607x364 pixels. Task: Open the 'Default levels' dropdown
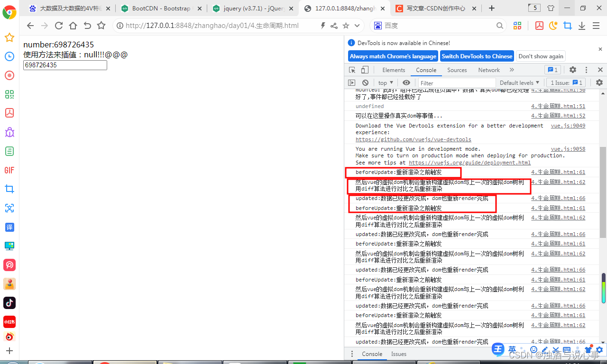click(519, 82)
